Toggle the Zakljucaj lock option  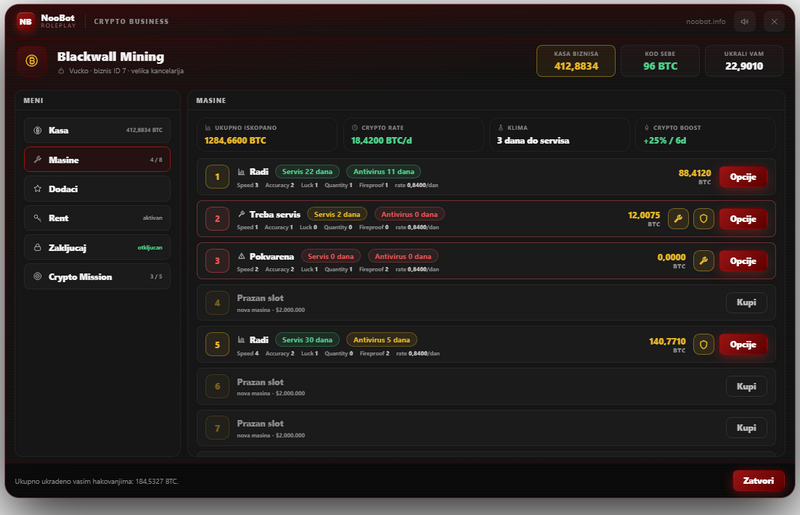[x=97, y=248]
